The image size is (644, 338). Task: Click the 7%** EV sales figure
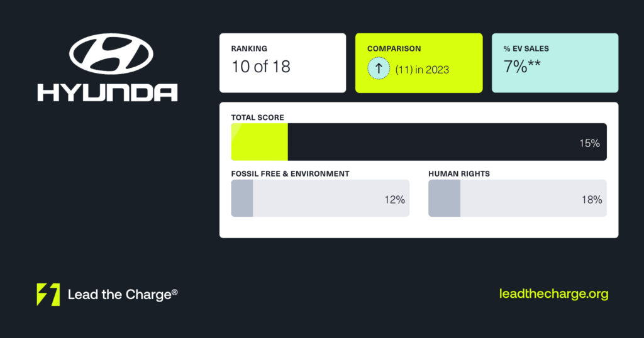tap(522, 67)
